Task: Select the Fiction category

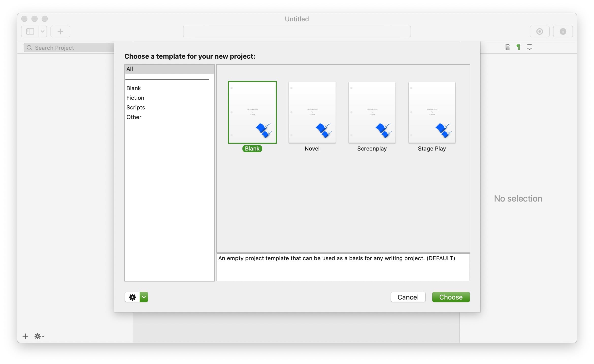Action: tap(135, 98)
